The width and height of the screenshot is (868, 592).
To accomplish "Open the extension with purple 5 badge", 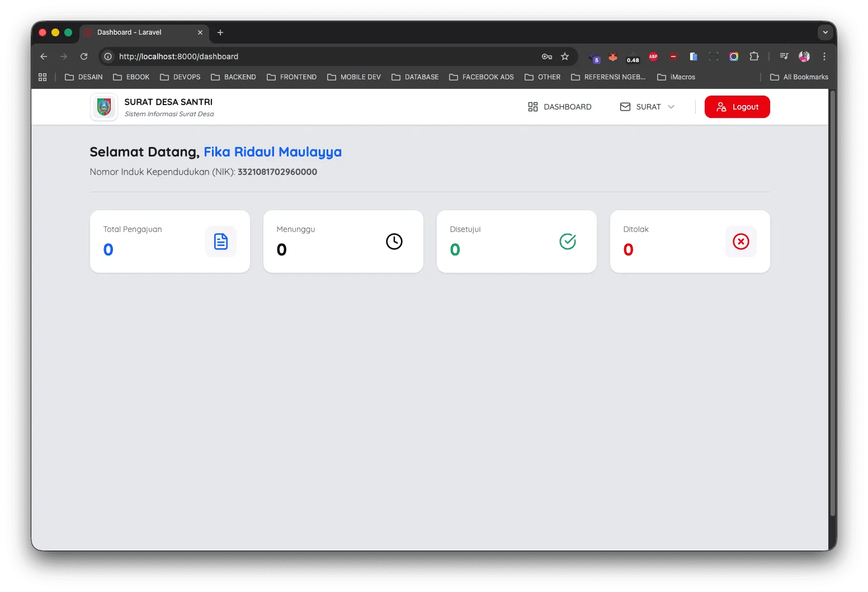I will [x=594, y=57].
